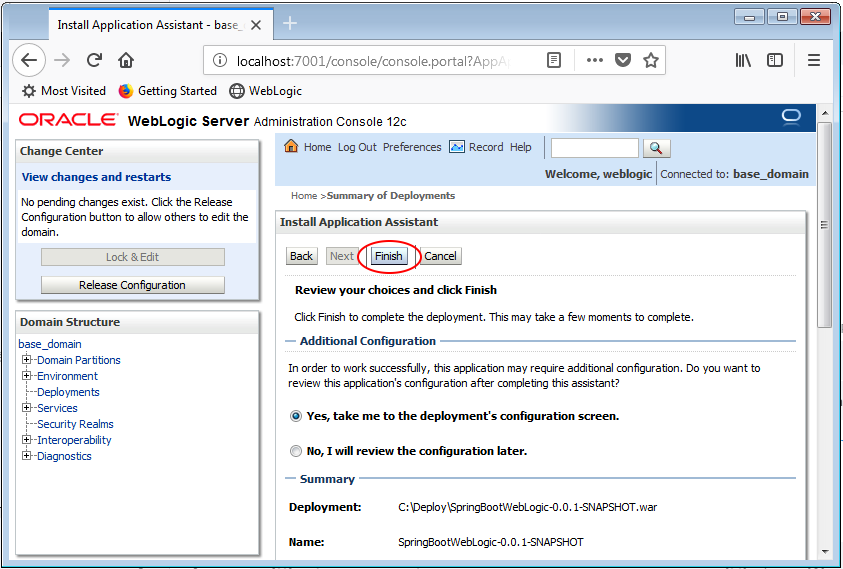The width and height of the screenshot is (843, 569).
Task: Expand the Services tree node
Action: (26, 407)
